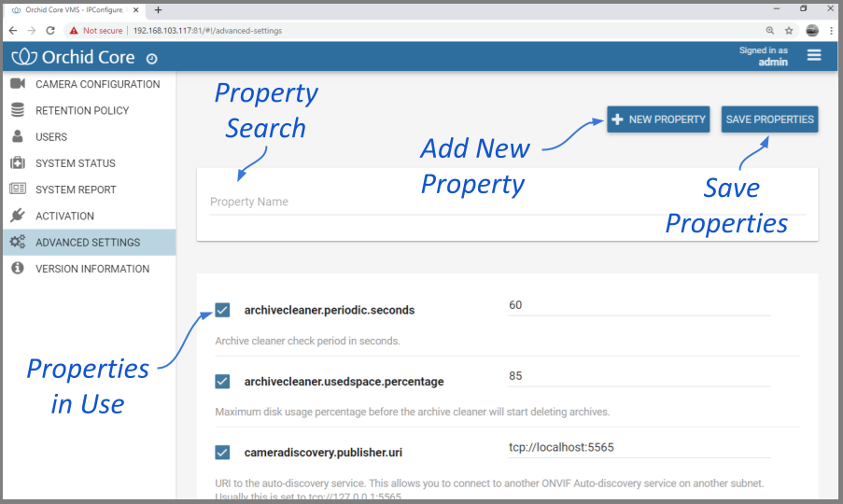Click the Retention Policy database icon
843x504 pixels.
(18, 109)
